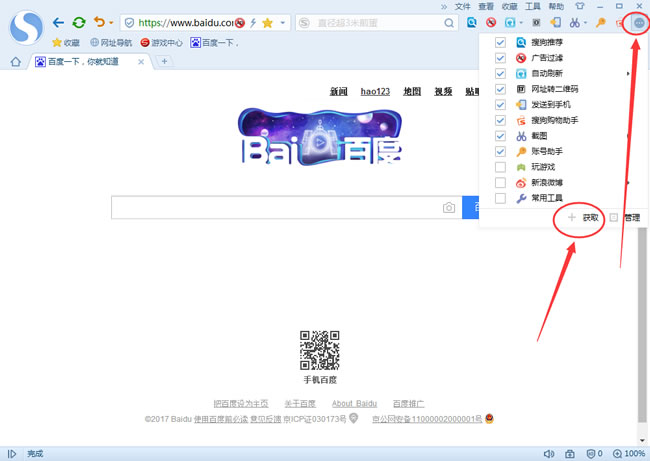Click the magnifier search button

[x=449, y=23]
